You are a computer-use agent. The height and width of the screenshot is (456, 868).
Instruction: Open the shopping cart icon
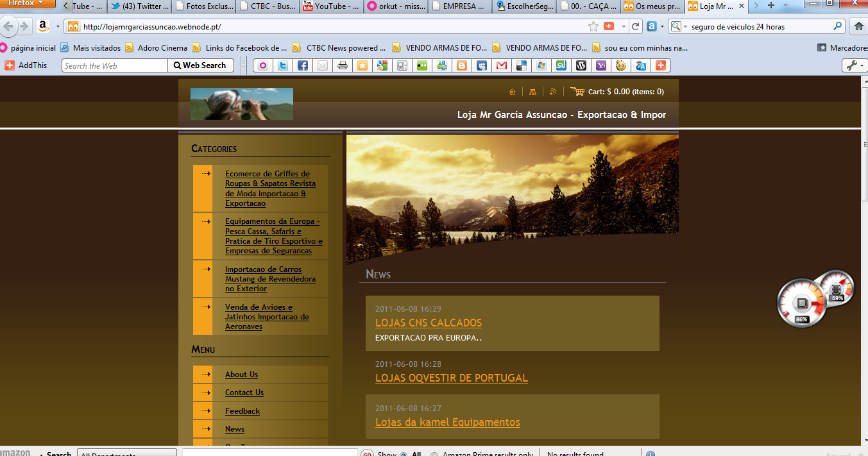[x=577, y=92]
